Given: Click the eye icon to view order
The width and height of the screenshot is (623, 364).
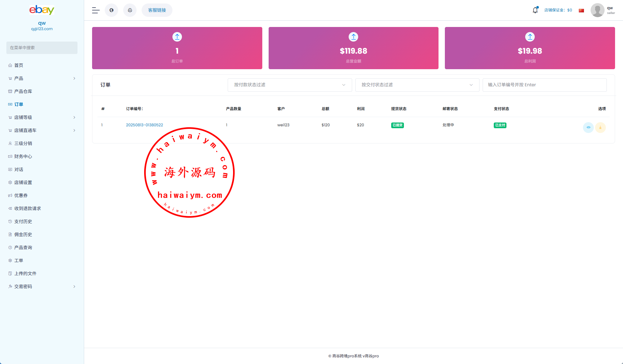Looking at the screenshot, I should pyautogui.click(x=588, y=127).
